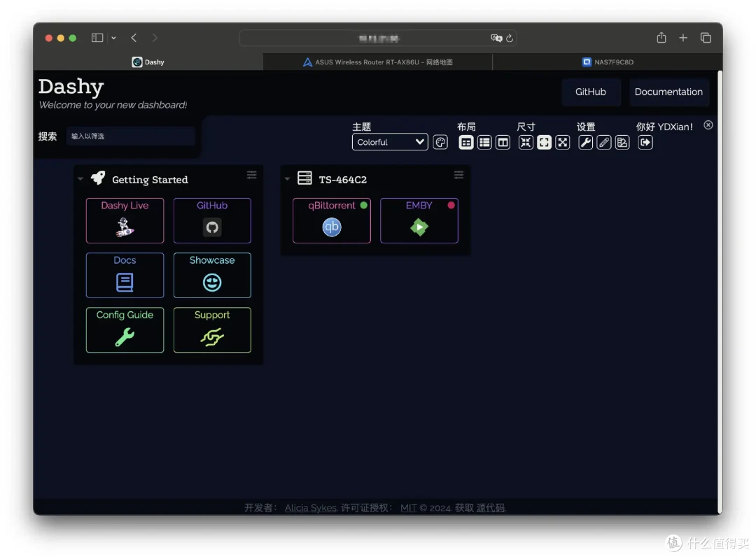Launch the qBittorrent tile

click(332, 220)
